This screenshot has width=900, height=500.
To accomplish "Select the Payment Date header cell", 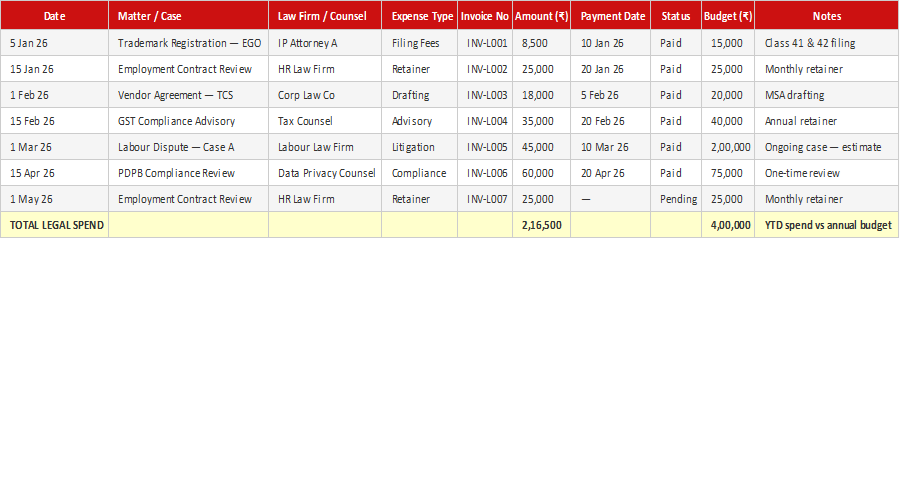I will (x=611, y=15).
